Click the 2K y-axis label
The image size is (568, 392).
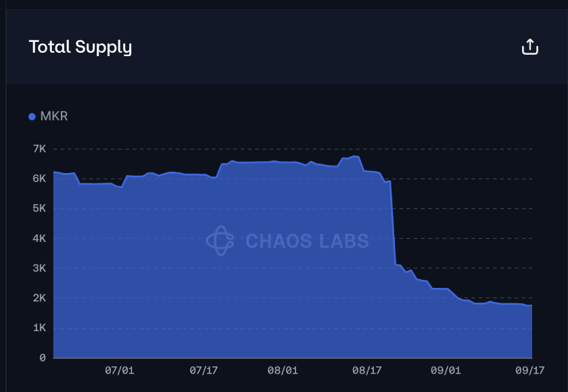(x=39, y=298)
